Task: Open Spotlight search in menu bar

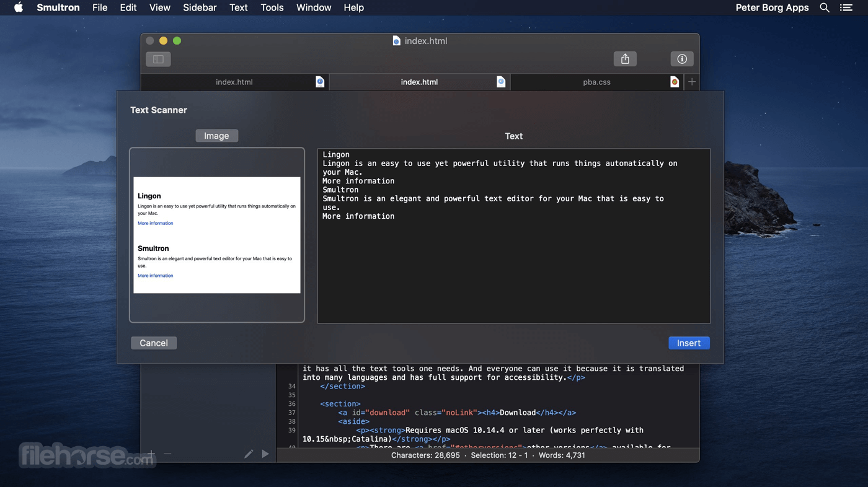Action: (x=825, y=7)
